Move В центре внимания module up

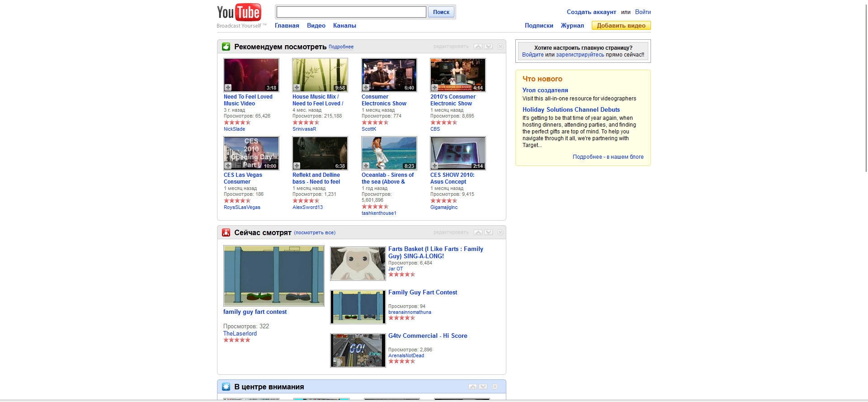tap(472, 387)
